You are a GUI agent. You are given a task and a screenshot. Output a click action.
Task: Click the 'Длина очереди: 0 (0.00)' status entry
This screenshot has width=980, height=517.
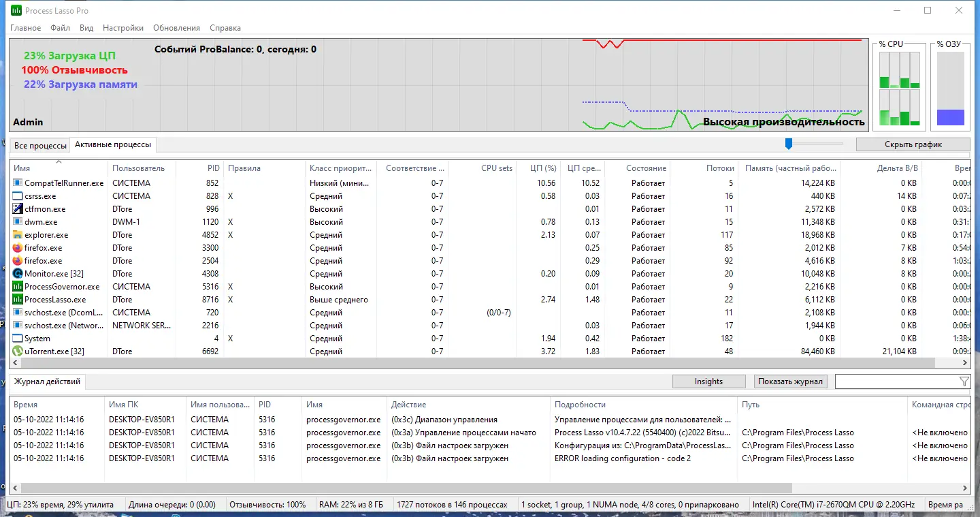coord(172,505)
